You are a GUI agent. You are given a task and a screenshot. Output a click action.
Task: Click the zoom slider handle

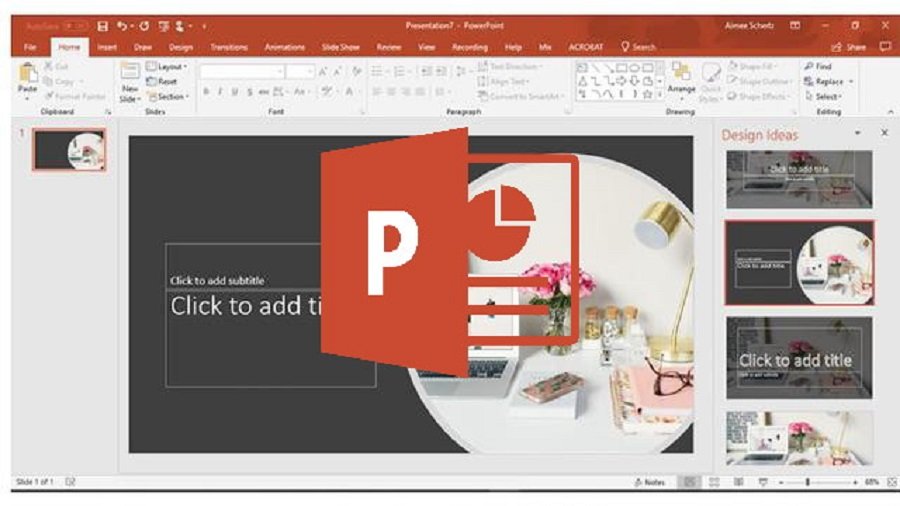point(808,483)
